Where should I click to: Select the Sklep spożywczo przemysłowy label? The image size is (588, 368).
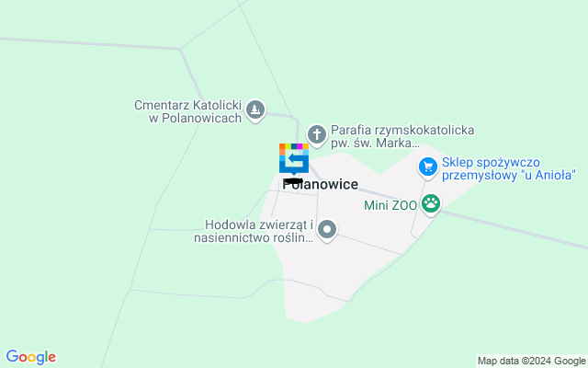pyautogui.click(x=508, y=168)
